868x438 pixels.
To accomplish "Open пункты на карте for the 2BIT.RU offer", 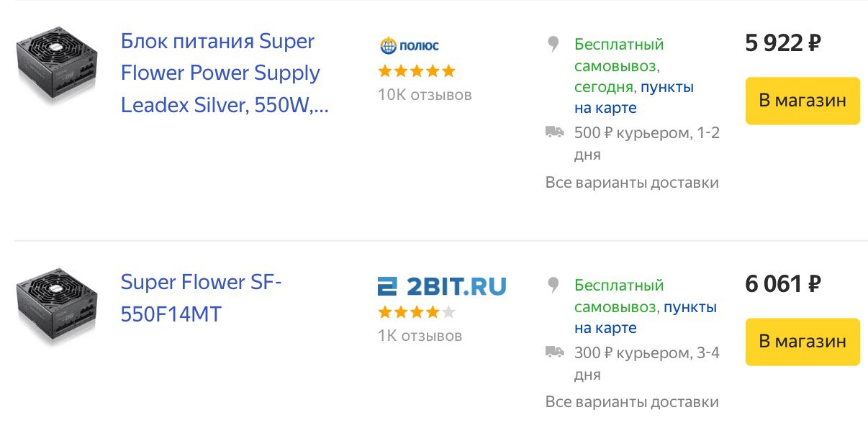I will (x=646, y=318).
